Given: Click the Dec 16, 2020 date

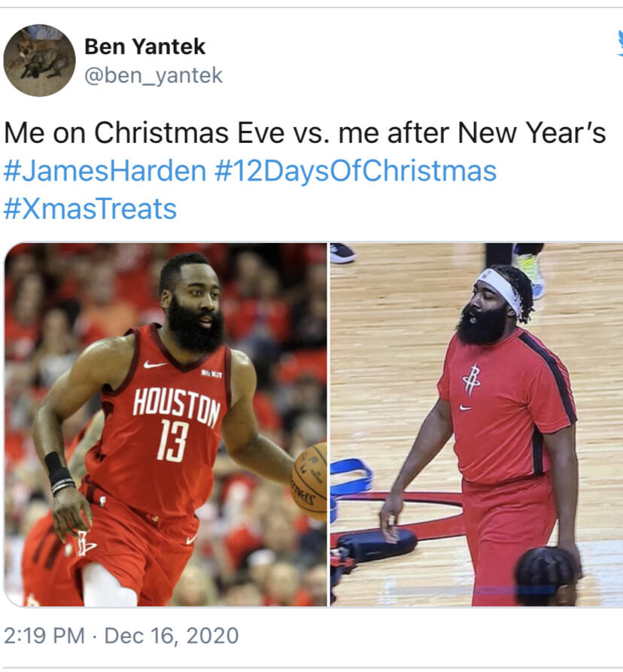Looking at the screenshot, I should 172,635.
